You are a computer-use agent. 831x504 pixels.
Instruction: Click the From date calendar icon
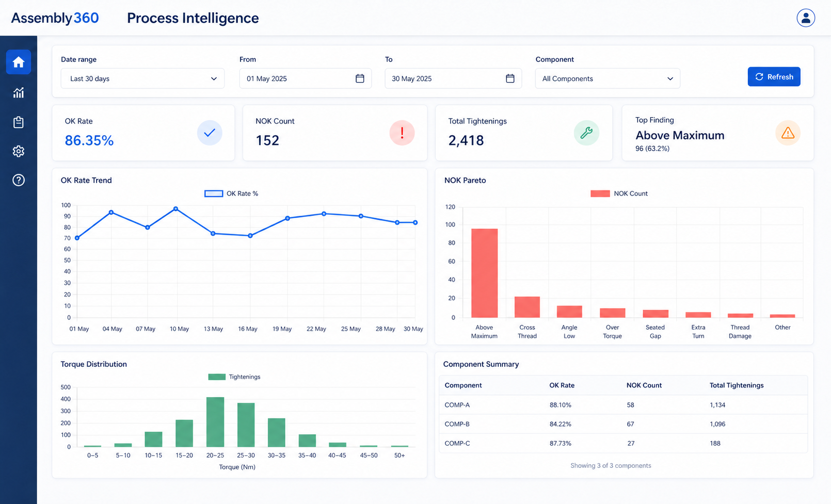pos(360,78)
